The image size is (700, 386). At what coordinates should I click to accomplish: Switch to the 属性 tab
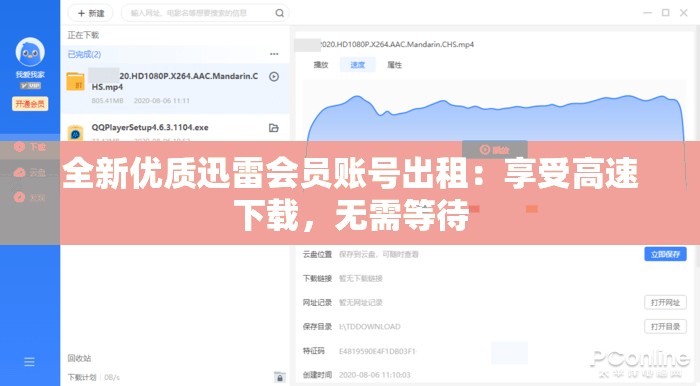(x=394, y=65)
